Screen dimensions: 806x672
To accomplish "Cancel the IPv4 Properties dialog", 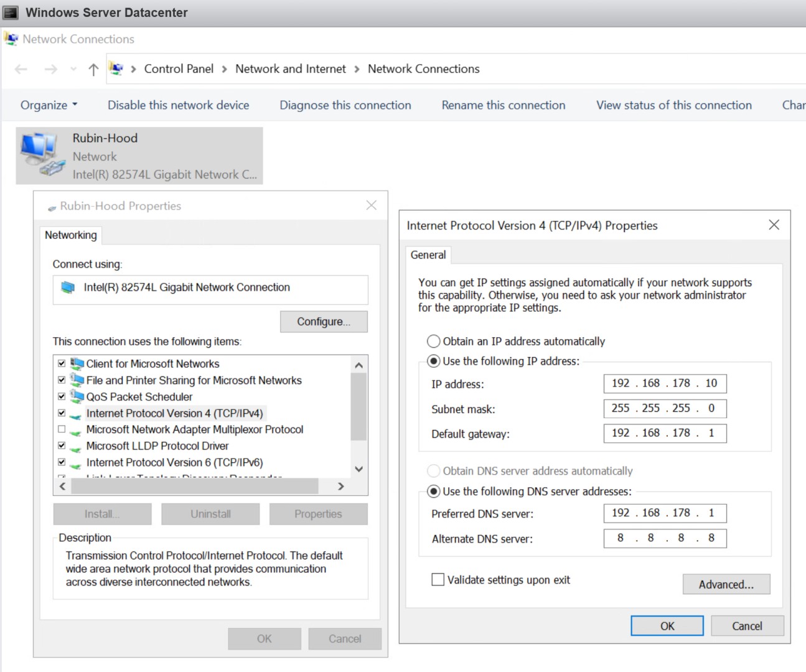I will click(x=747, y=626).
